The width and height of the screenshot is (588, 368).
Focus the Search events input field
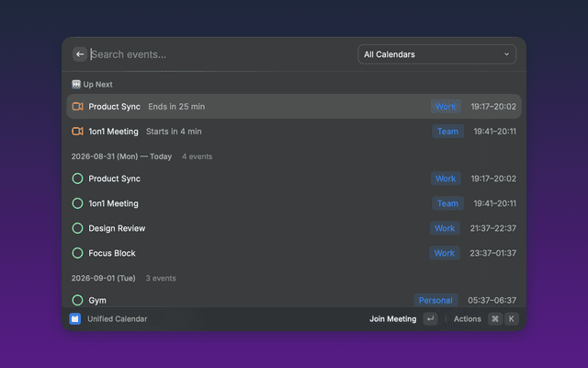[221, 54]
